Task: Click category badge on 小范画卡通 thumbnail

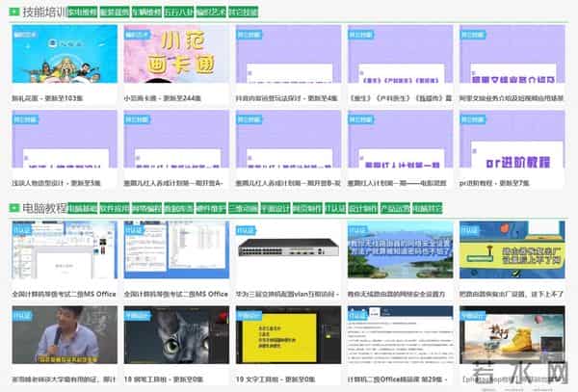Action: [138, 33]
